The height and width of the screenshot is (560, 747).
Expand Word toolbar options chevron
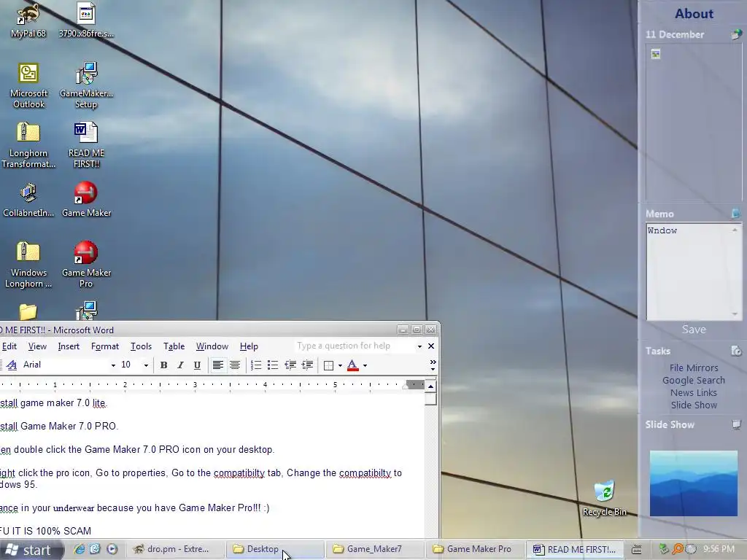pos(433,365)
